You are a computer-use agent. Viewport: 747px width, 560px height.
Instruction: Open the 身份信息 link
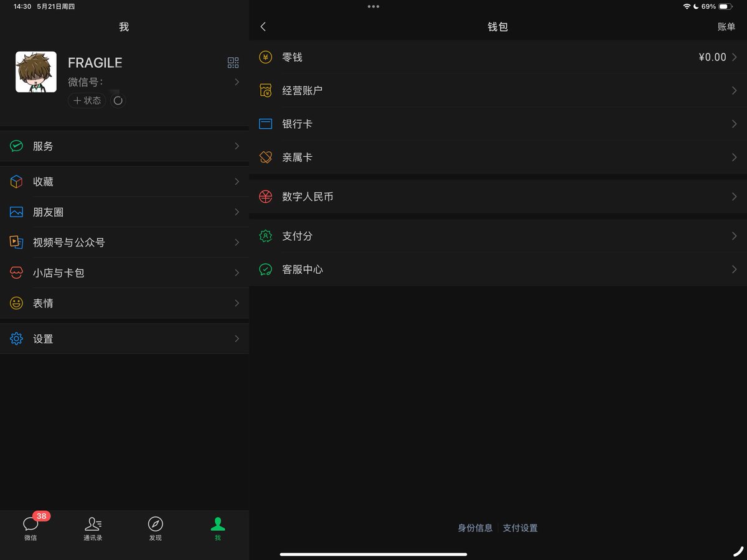coord(475,528)
